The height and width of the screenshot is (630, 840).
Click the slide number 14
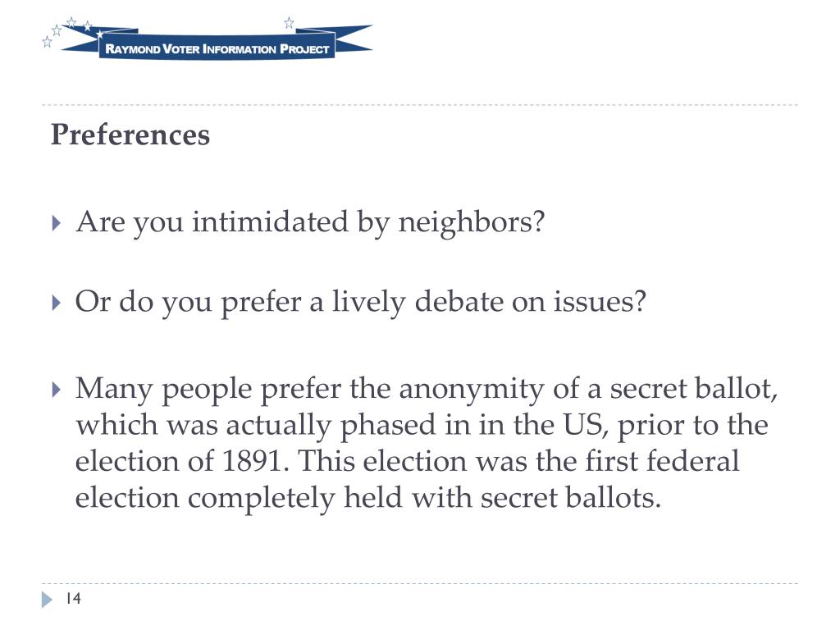point(73,598)
